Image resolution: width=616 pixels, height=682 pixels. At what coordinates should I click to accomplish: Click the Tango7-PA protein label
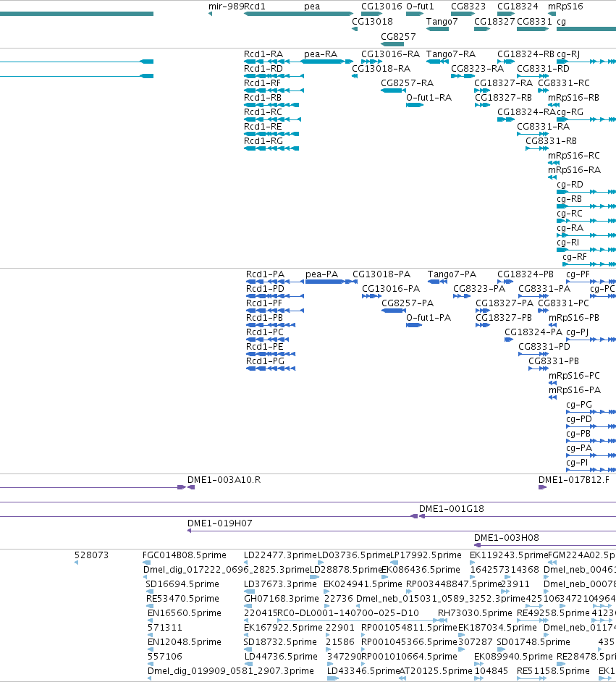pos(452,274)
